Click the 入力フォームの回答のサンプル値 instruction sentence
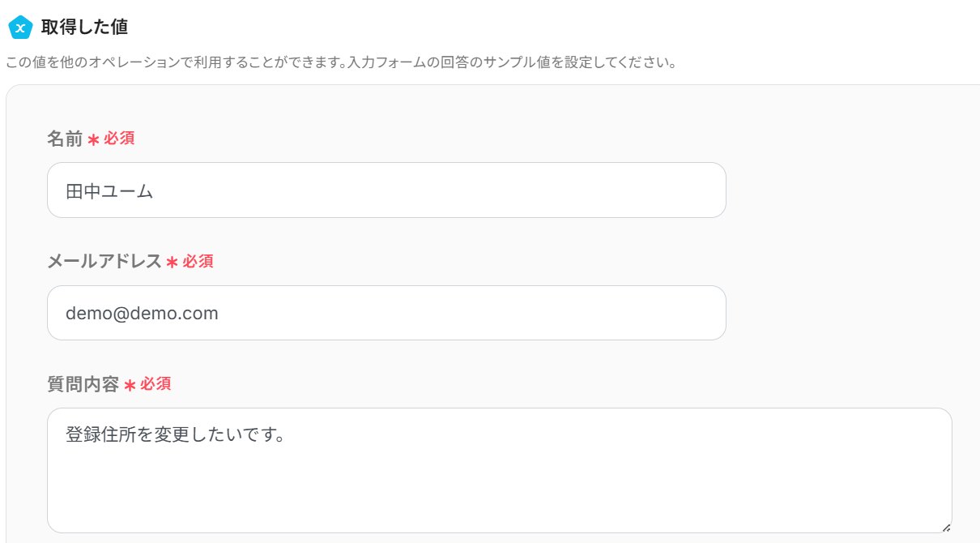Screen dimensions: 980x543 [512, 62]
